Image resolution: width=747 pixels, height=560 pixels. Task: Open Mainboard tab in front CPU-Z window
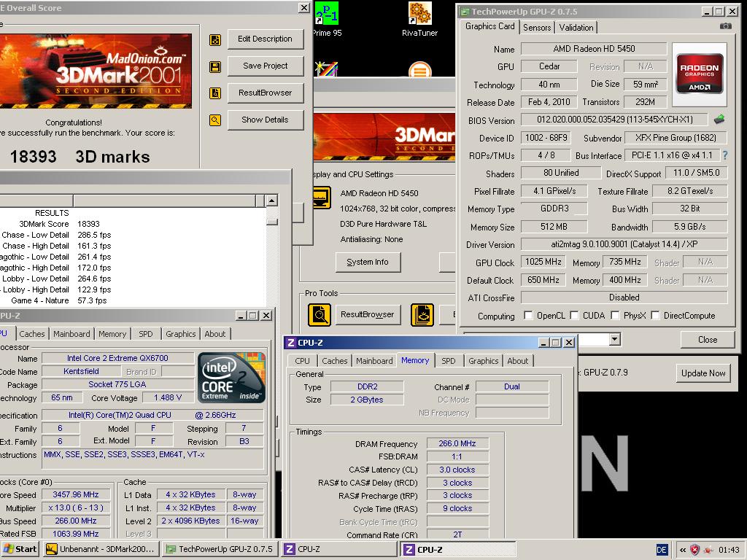pos(374,361)
